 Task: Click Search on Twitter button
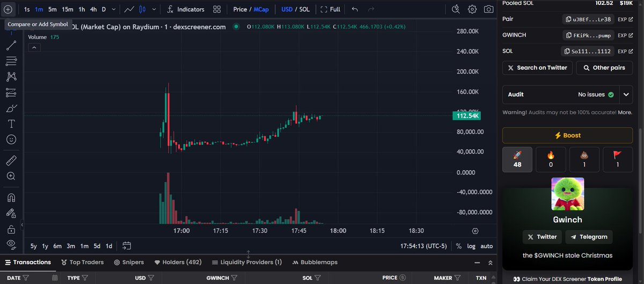pyautogui.click(x=537, y=68)
